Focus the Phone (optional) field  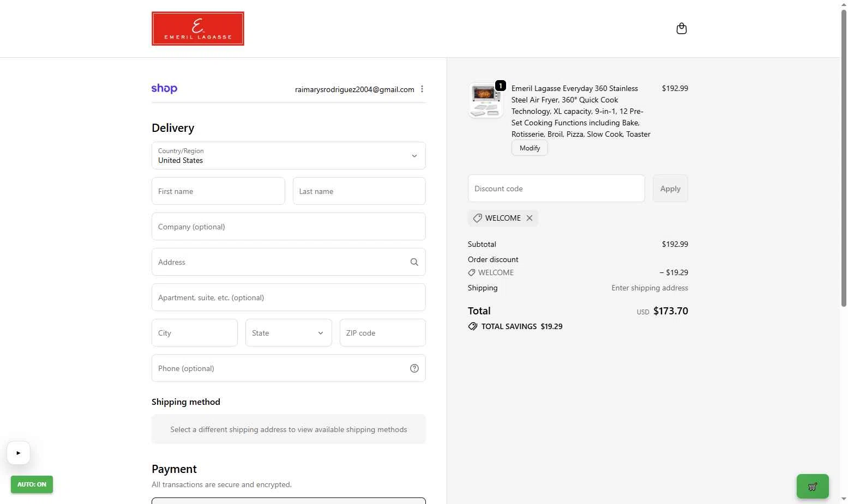[288, 368]
